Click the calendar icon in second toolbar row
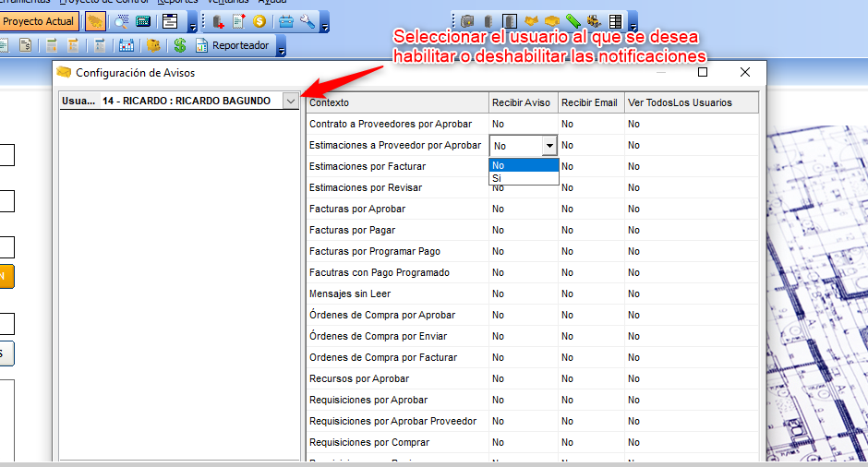 click(x=126, y=45)
